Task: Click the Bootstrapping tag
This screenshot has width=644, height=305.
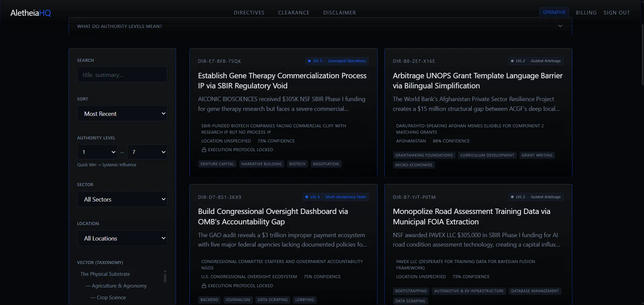Action: coord(411,291)
